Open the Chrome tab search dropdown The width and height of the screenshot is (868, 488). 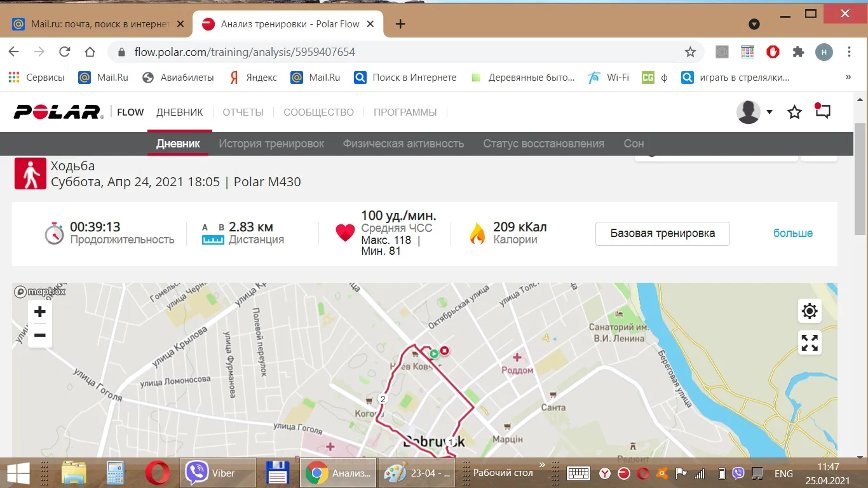754,24
